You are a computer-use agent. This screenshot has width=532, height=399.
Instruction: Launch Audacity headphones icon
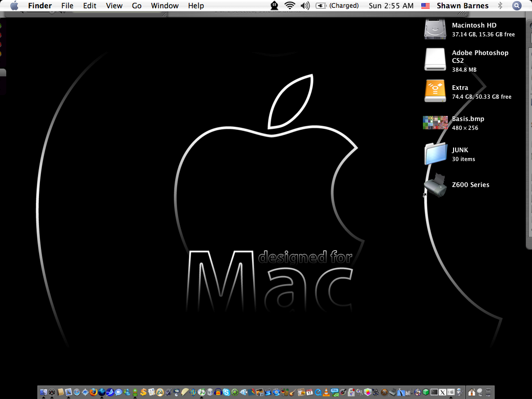[x=218, y=393]
